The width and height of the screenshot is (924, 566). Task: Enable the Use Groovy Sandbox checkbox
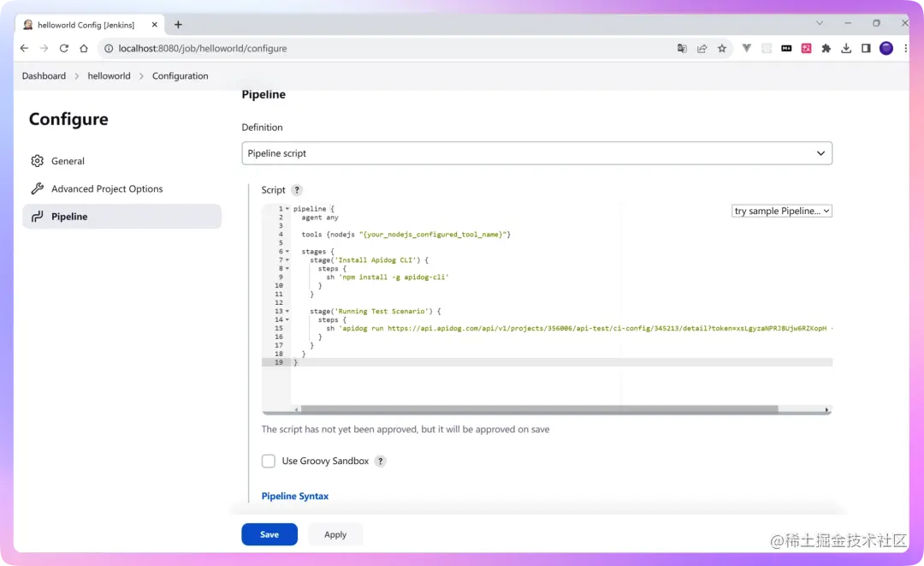click(x=269, y=461)
